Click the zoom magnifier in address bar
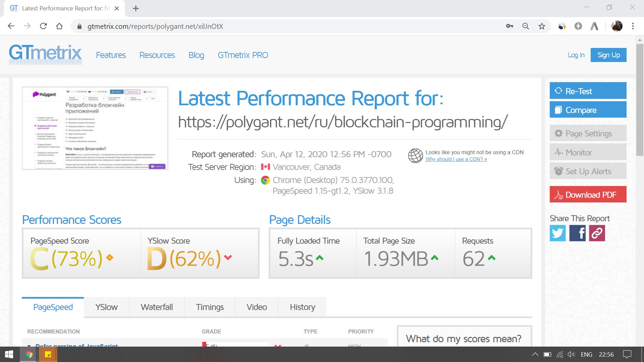This screenshot has width=644, height=362. [526, 26]
